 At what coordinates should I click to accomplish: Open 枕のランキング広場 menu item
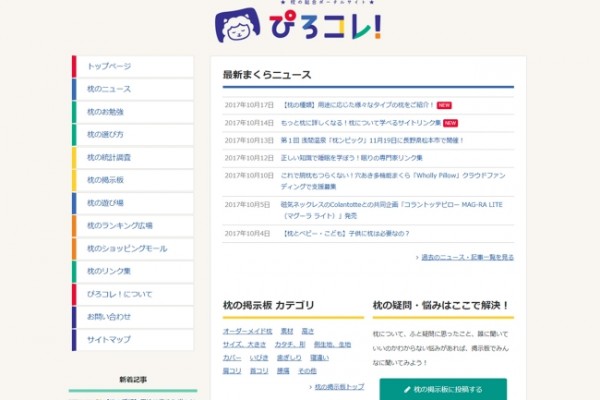click(133, 226)
